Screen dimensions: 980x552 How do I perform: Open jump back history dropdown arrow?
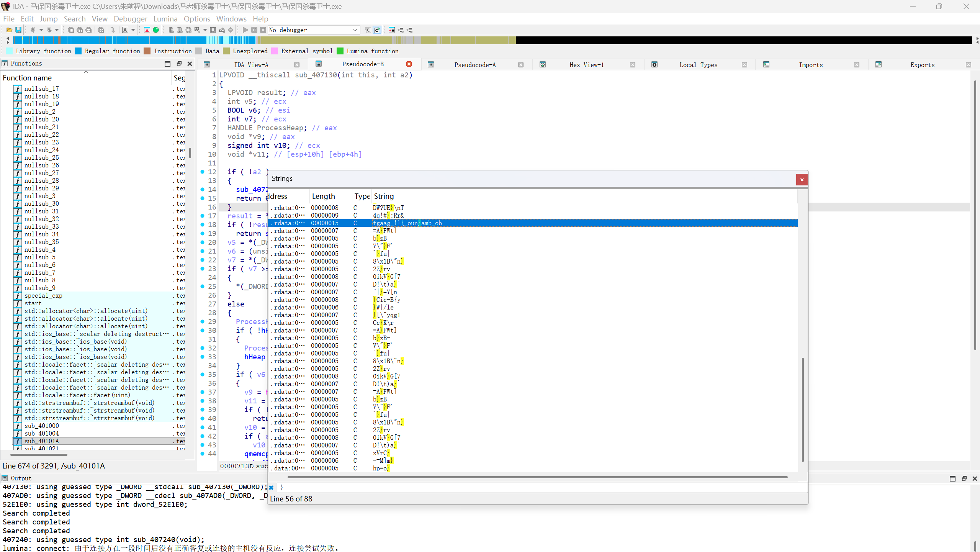(41, 30)
